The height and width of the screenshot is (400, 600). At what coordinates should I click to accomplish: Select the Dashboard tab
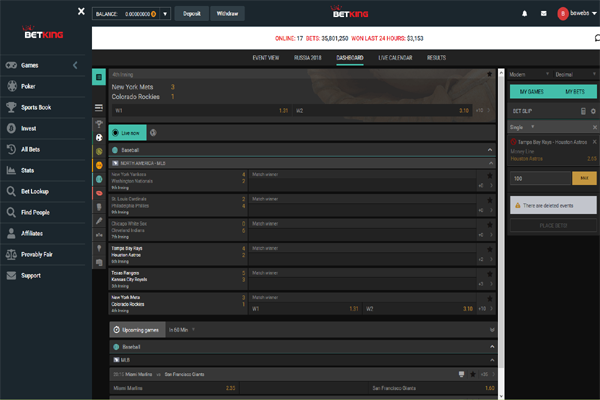click(350, 58)
